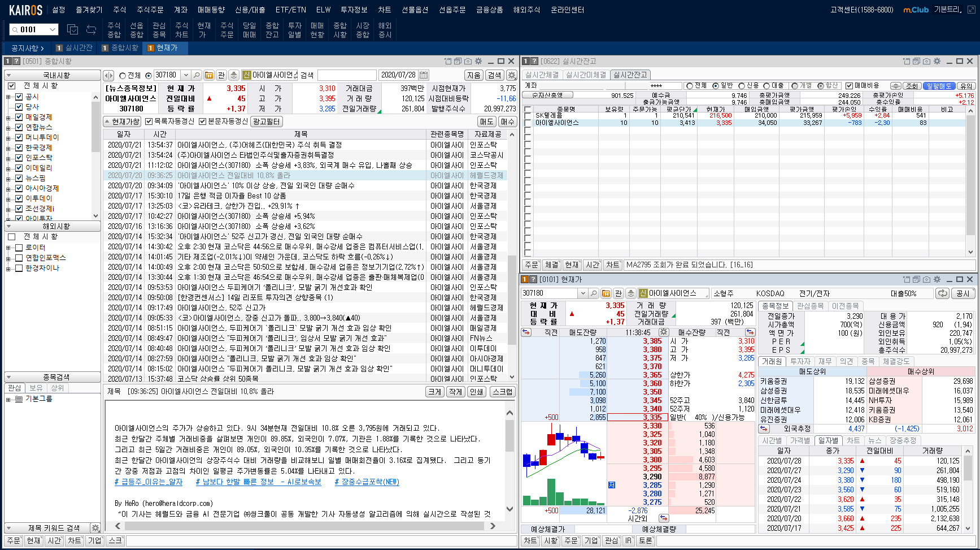Click the 인쇄 print button above article
The width and height of the screenshot is (980, 550).
coord(476,392)
